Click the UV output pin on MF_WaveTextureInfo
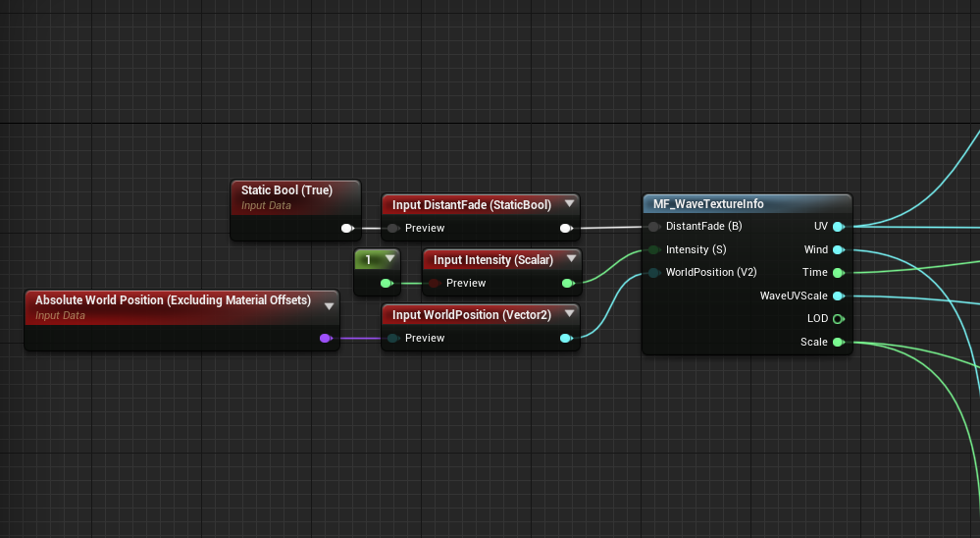The width and height of the screenshot is (980, 538). tap(838, 227)
